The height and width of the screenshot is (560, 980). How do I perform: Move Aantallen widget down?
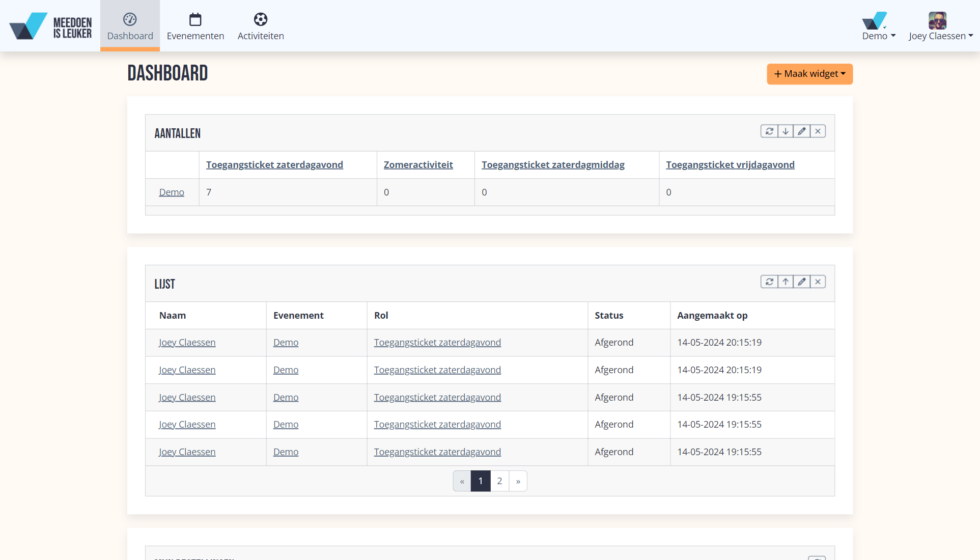[x=786, y=131]
